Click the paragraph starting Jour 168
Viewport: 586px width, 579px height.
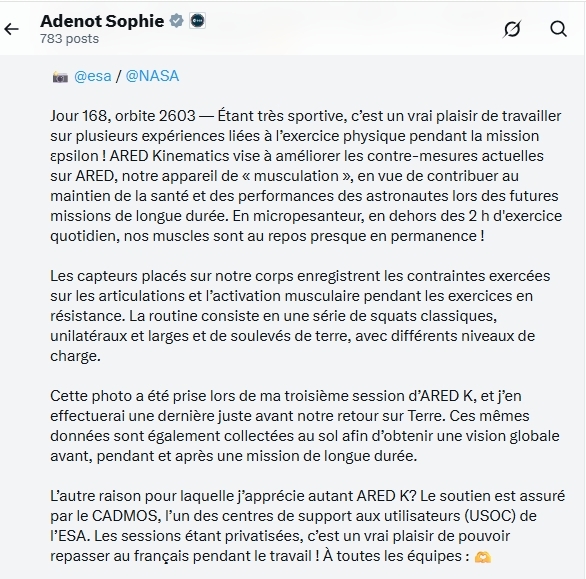point(306,176)
